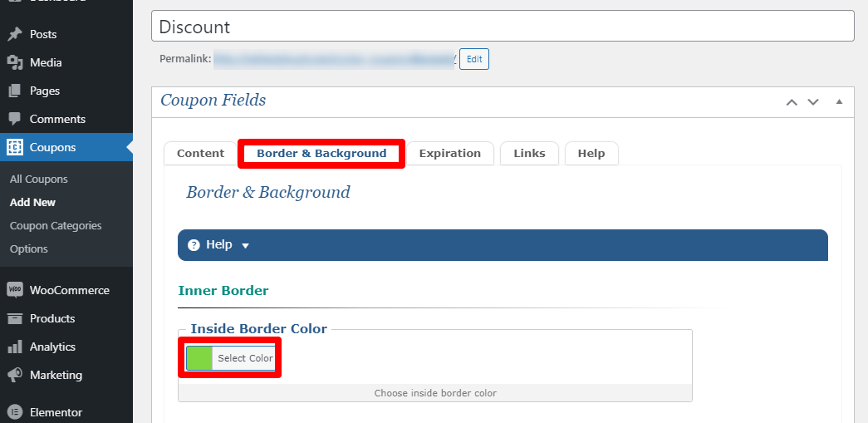This screenshot has height=423, width=868.
Task: Click the Discount title input field
Action: (x=503, y=26)
